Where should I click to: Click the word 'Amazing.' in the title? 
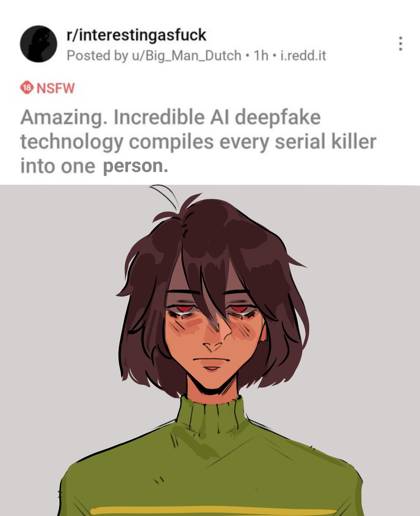pos(64,118)
